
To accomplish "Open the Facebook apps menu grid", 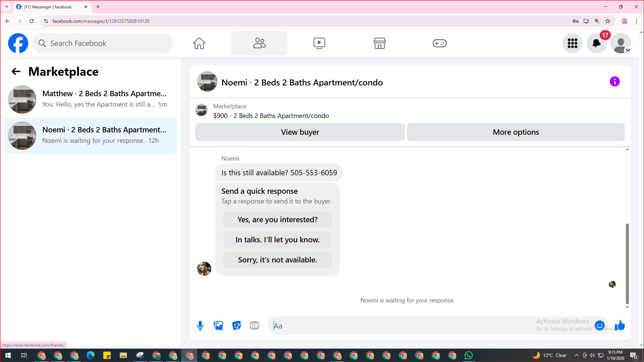I will pyautogui.click(x=572, y=43).
